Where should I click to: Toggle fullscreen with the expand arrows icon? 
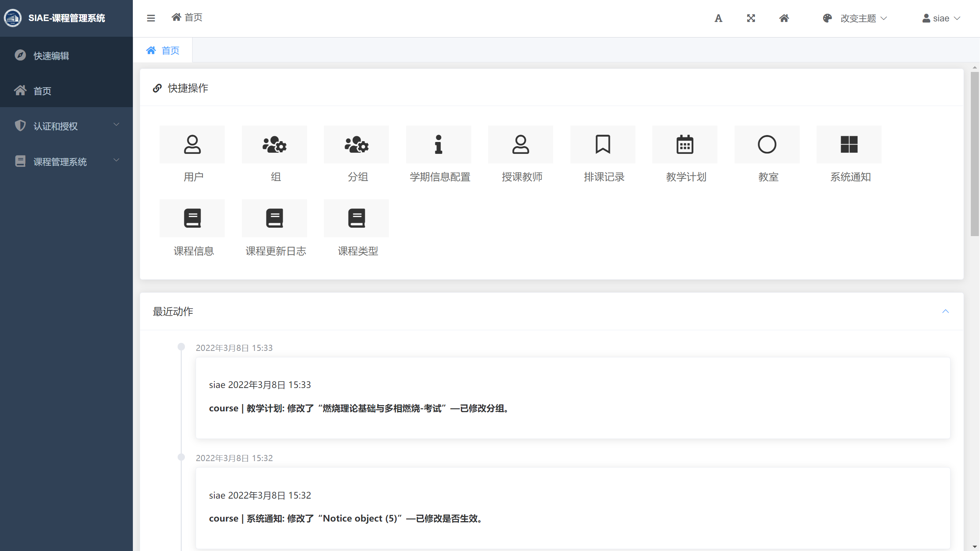pos(751,18)
